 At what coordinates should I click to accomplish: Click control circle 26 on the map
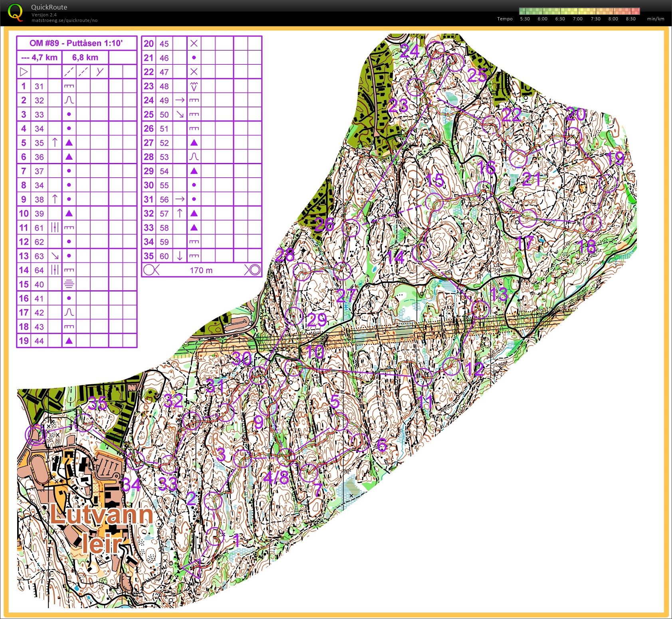coord(351,228)
